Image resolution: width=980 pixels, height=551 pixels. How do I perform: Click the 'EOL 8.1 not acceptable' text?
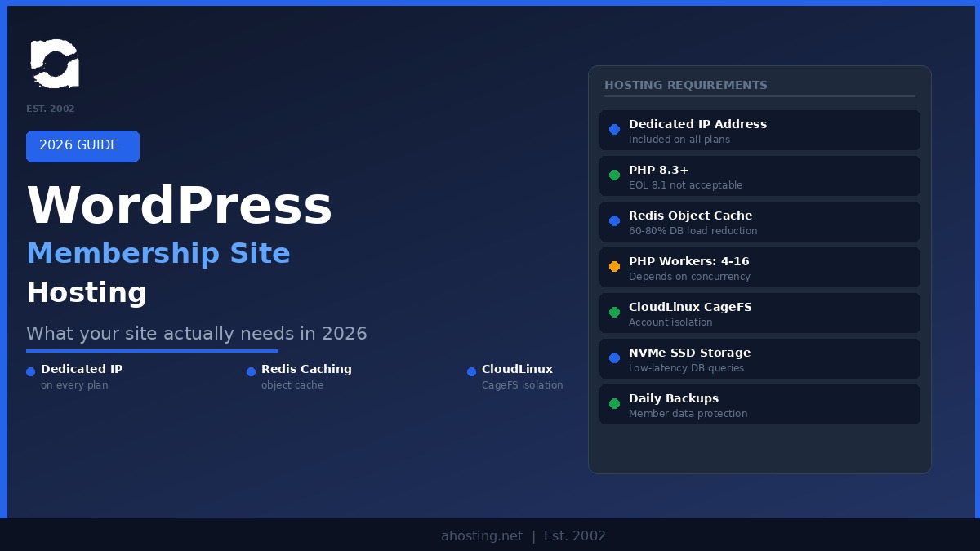click(x=685, y=185)
